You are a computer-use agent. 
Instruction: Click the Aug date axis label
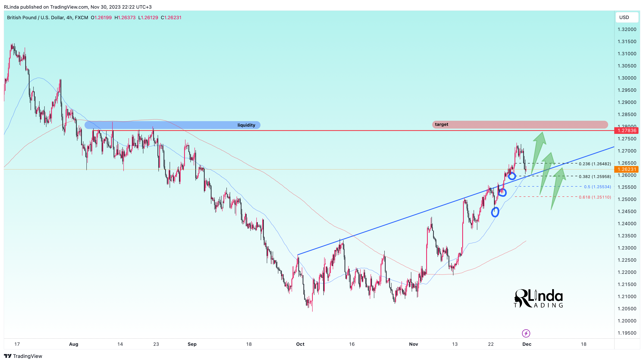click(73, 344)
